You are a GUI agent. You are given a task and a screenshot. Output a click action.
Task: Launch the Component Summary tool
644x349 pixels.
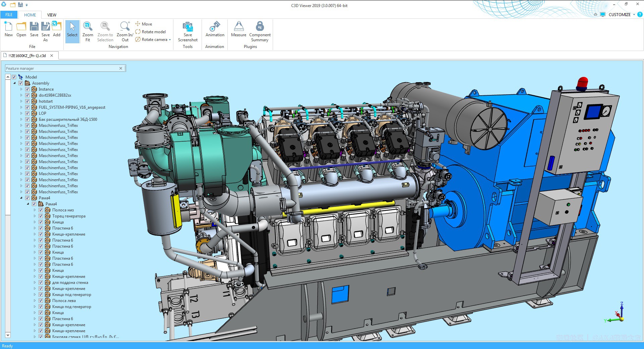(260, 30)
